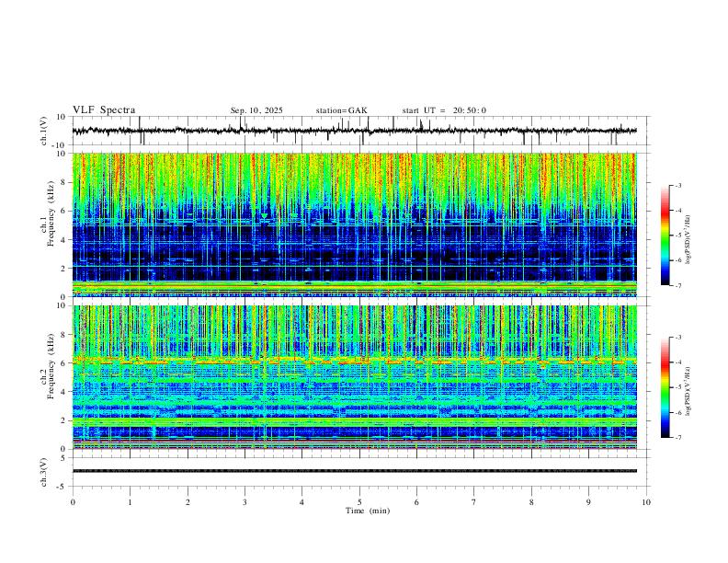Click "-5" on the lower colorbar
This screenshot has width=728, height=563.
678,387
